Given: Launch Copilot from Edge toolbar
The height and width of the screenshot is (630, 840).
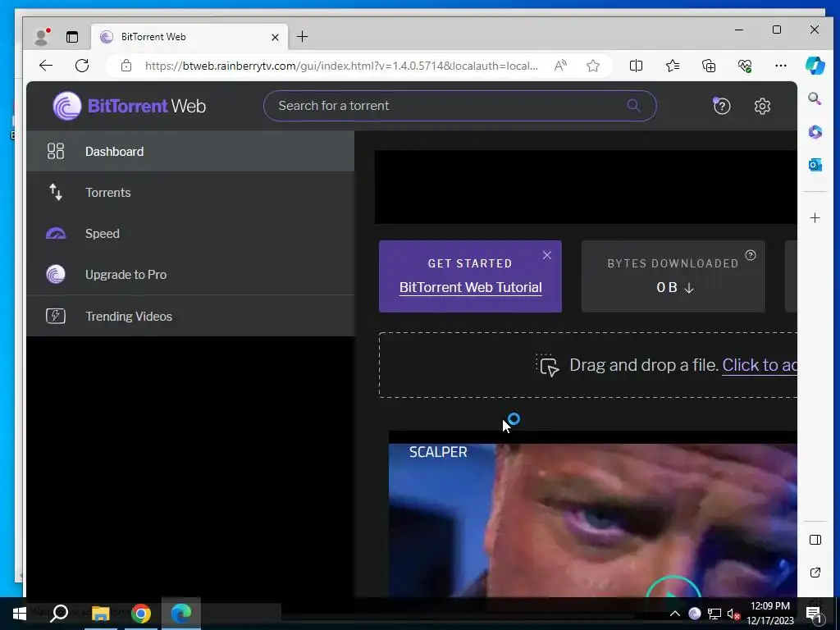Looking at the screenshot, I should tap(815, 66).
